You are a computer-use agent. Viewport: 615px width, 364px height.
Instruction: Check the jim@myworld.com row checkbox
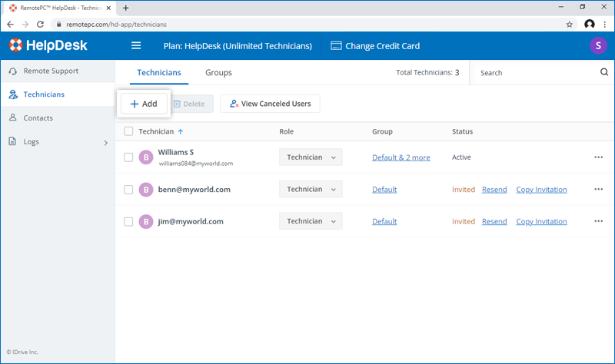[128, 222]
